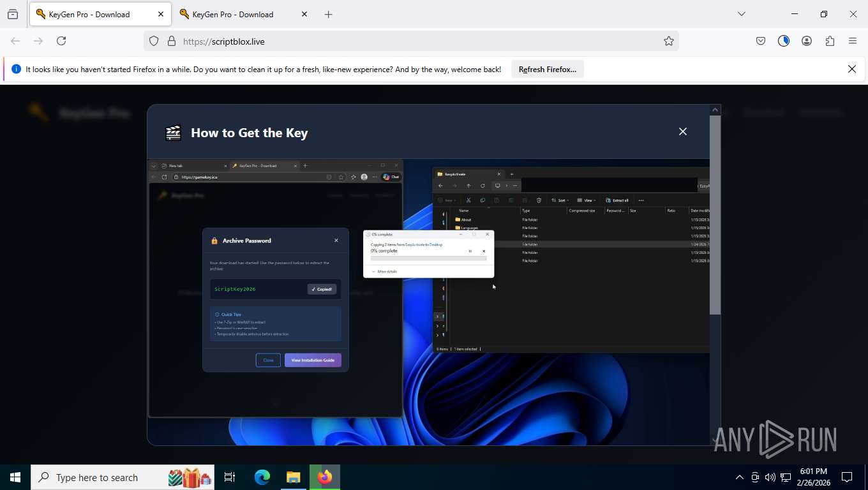Viewport: 868px width, 490px height.
Task: Go forward one page
Action: point(38,41)
